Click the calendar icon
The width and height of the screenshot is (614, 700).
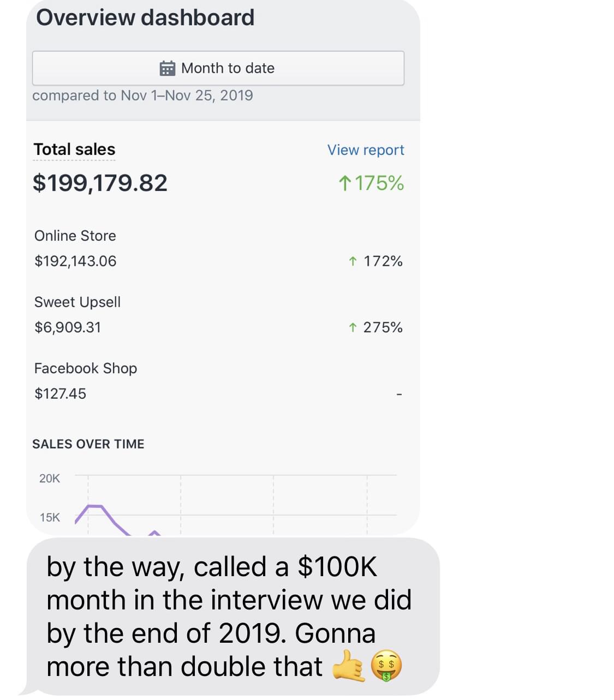pos(168,69)
